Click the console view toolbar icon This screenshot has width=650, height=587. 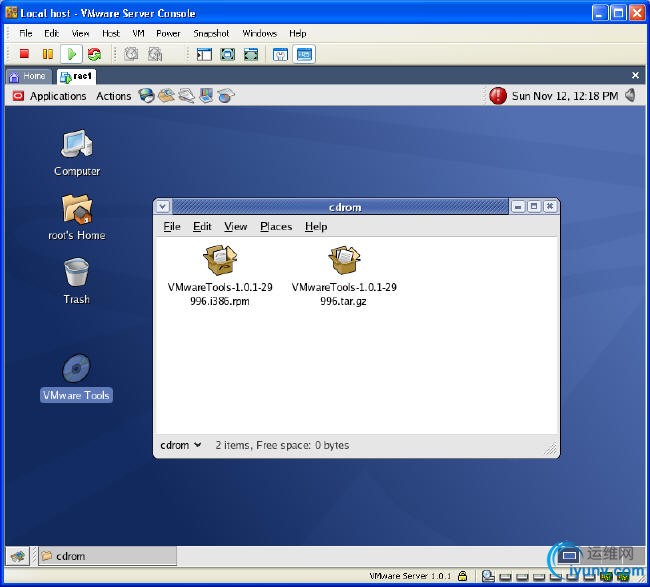click(304, 54)
